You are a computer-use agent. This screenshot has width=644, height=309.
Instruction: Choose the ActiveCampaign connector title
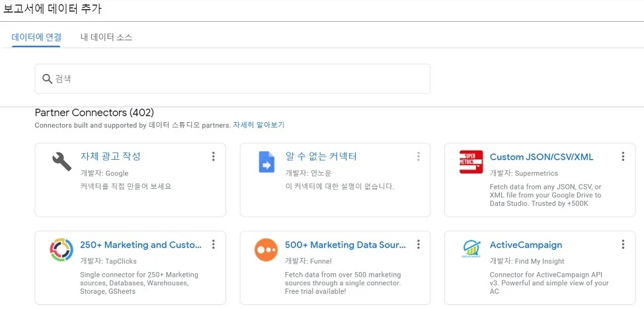click(x=526, y=245)
